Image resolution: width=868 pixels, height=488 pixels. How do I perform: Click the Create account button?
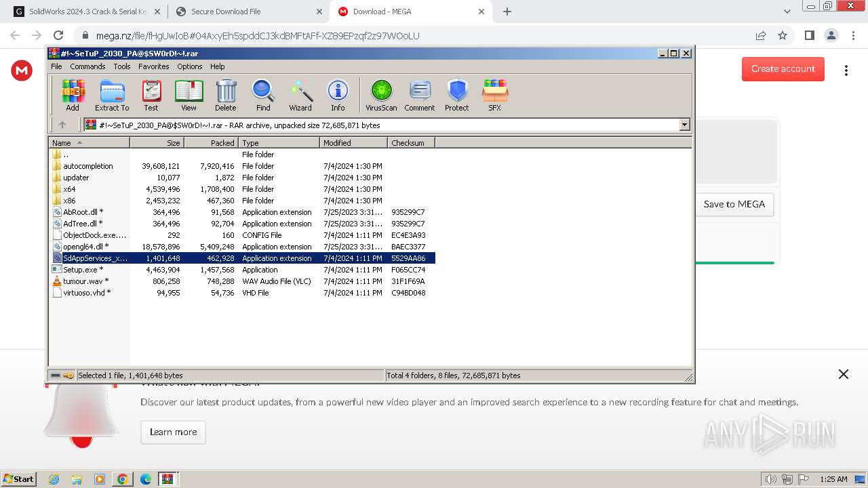pos(783,69)
